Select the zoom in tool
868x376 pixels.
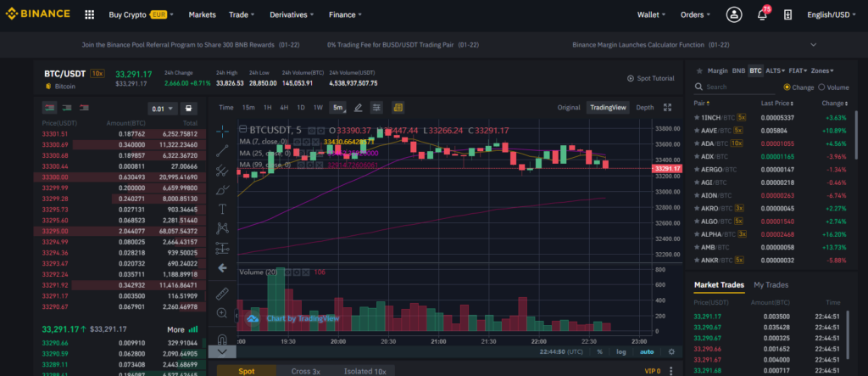pyautogui.click(x=222, y=313)
